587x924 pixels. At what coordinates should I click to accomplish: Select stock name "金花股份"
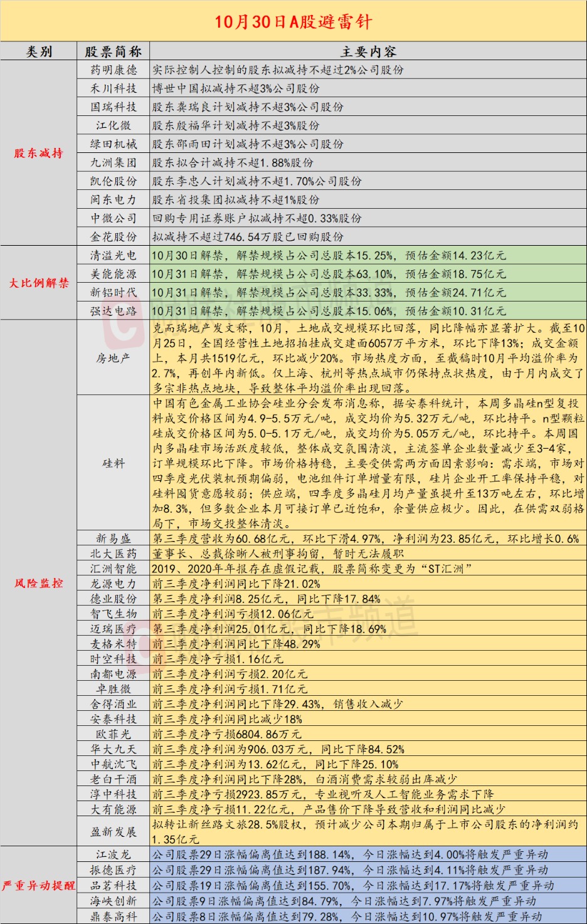pos(114,236)
